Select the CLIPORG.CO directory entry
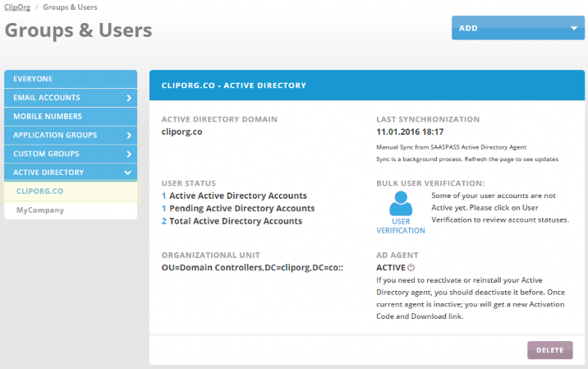This screenshot has height=369, width=588. [39, 191]
